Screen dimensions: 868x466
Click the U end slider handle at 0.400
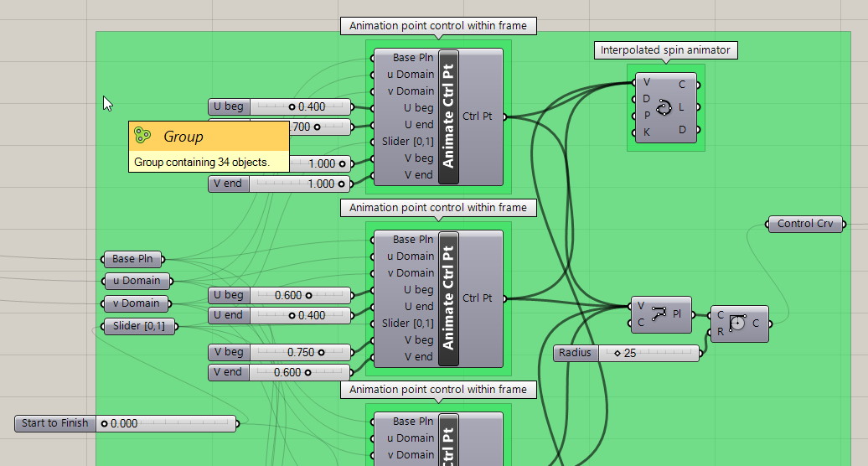[x=292, y=315]
